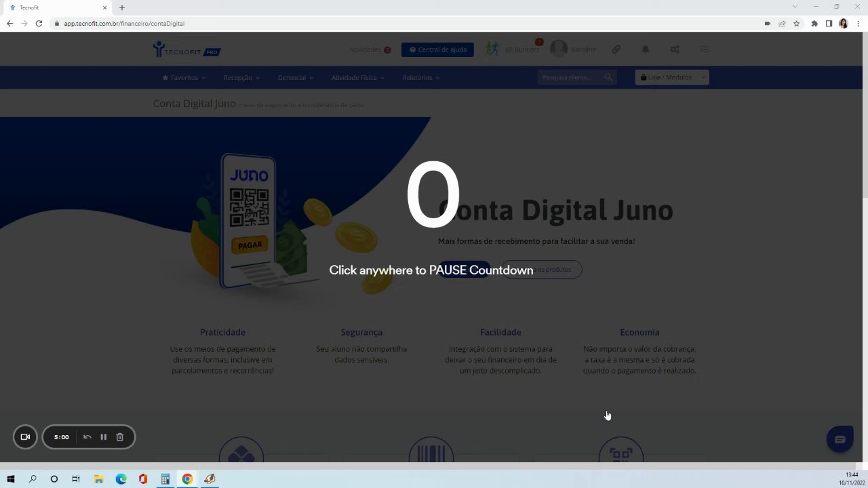Open File Explorer from taskbar

tap(98, 479)
